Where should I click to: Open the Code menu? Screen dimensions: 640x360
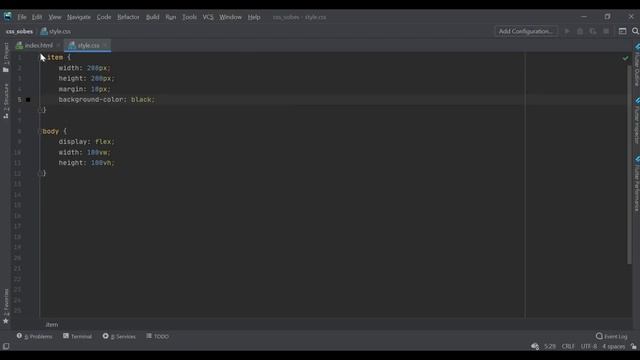104,17
